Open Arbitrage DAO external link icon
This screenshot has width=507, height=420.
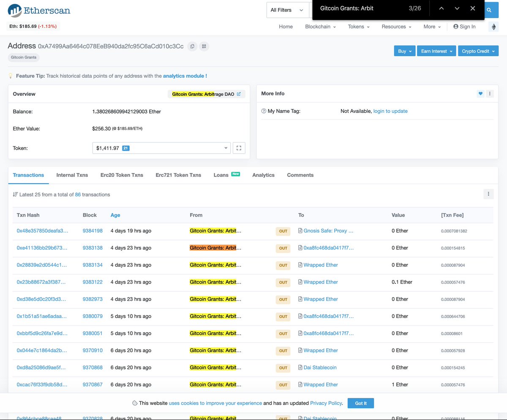click(239, 94)
